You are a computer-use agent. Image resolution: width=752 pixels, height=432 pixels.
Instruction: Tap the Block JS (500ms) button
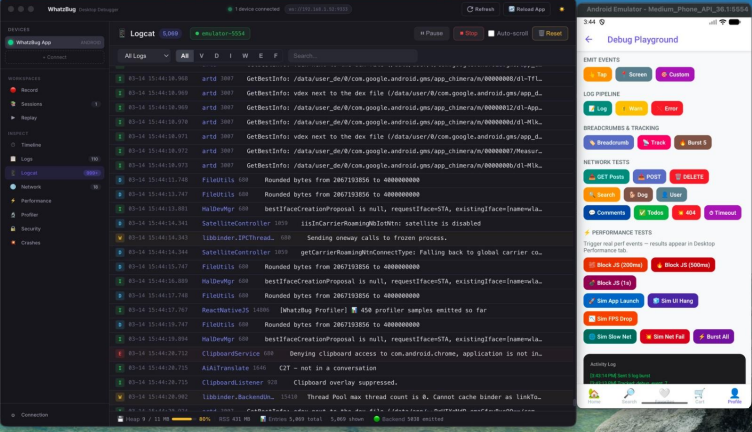(682, 265)
